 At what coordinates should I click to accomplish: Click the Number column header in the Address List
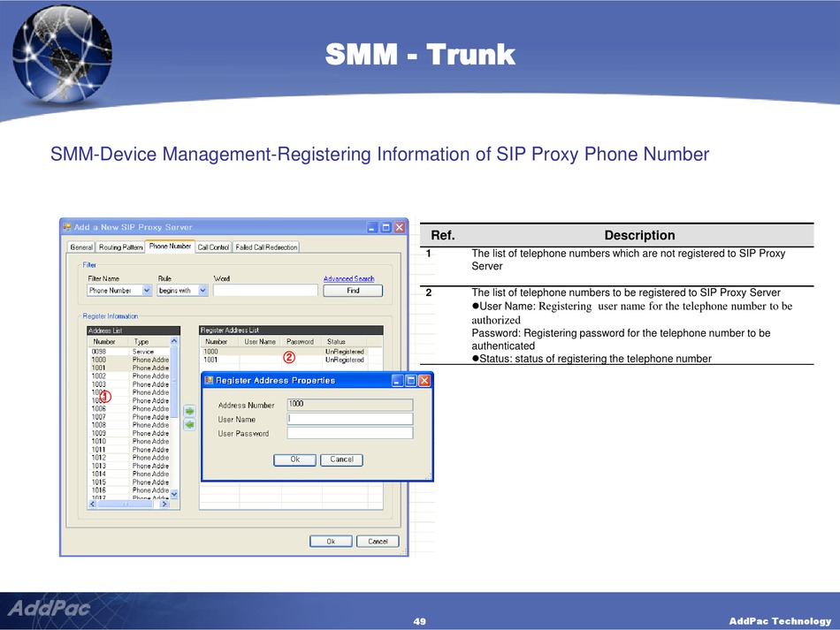coord(108,341)
